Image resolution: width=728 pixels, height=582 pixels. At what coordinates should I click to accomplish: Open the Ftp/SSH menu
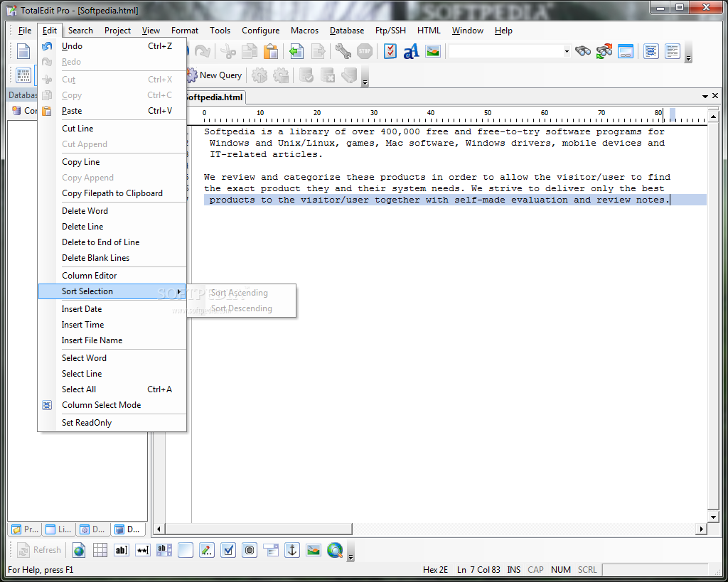tap(390, 31)
